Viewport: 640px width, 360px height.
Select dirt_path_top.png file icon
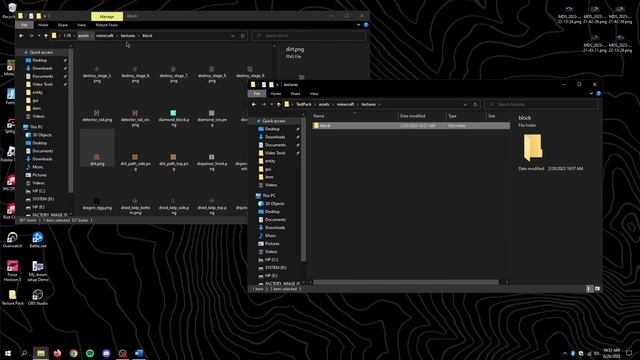click(x=173, y=157)
